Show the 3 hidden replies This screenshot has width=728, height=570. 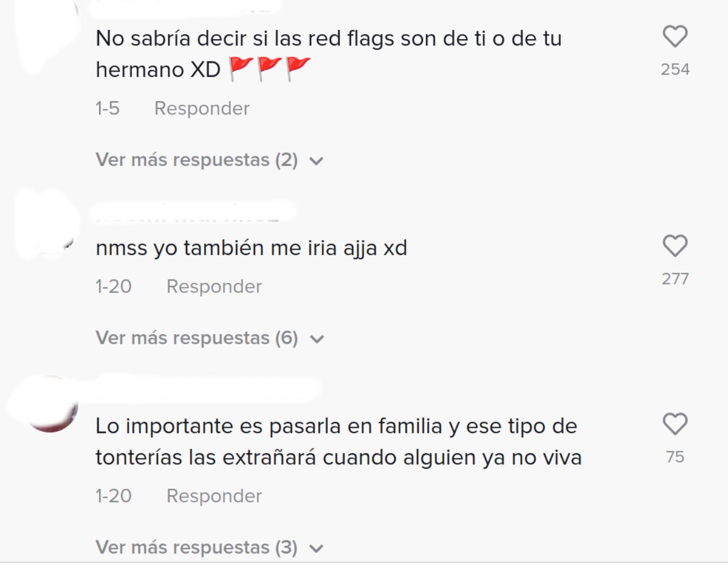click(209, 548)
